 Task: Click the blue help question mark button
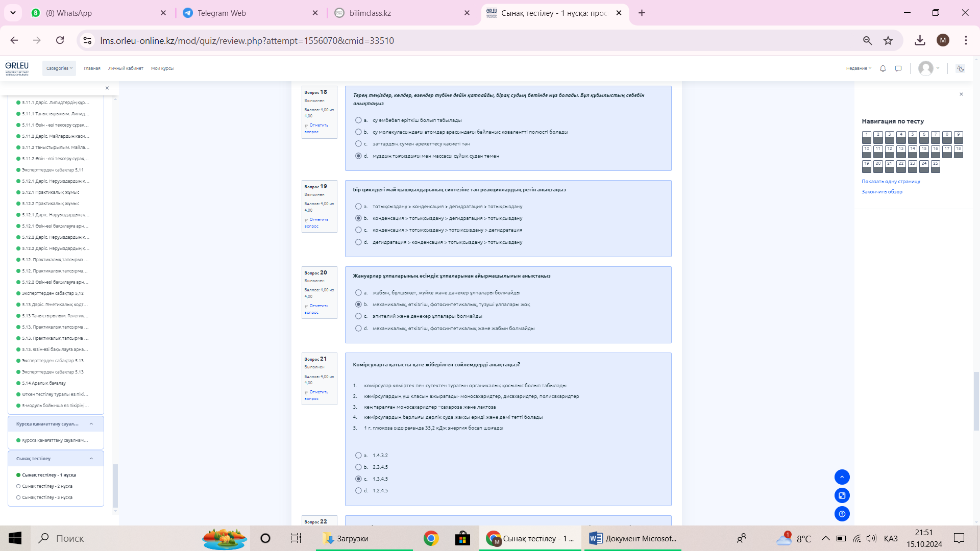coord(842,514)
